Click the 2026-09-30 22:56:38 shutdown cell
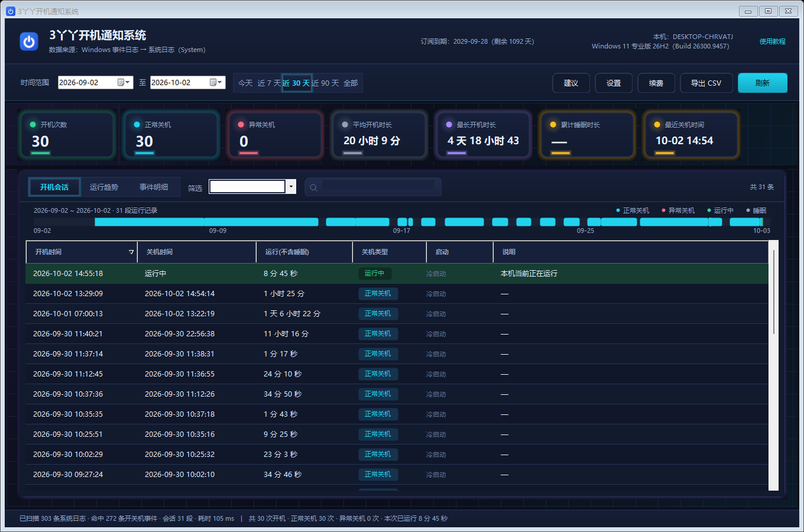This screenshot has height=532, width=804. pos(180,334)
